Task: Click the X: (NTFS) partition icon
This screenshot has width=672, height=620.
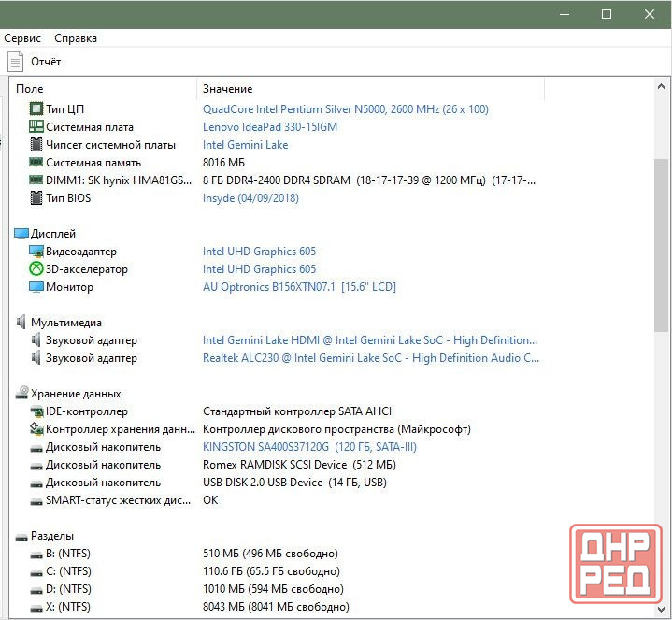Action: pyautogui.click(x=36, y=609)
